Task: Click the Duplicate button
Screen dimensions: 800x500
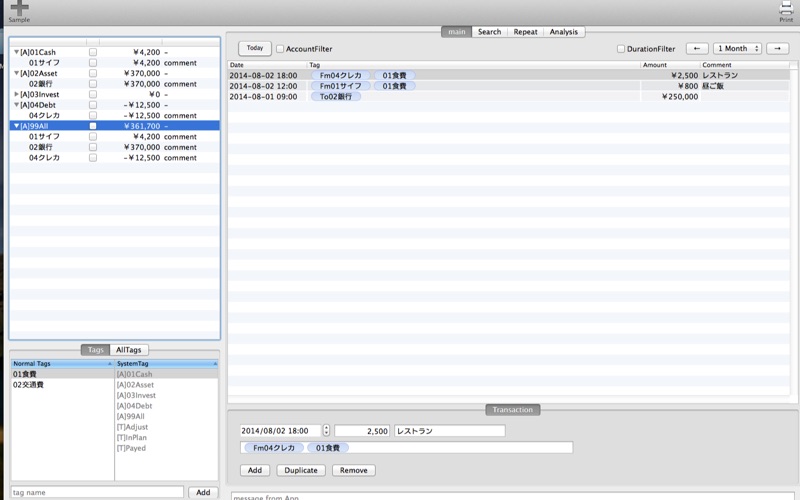Action: point(301,470)
